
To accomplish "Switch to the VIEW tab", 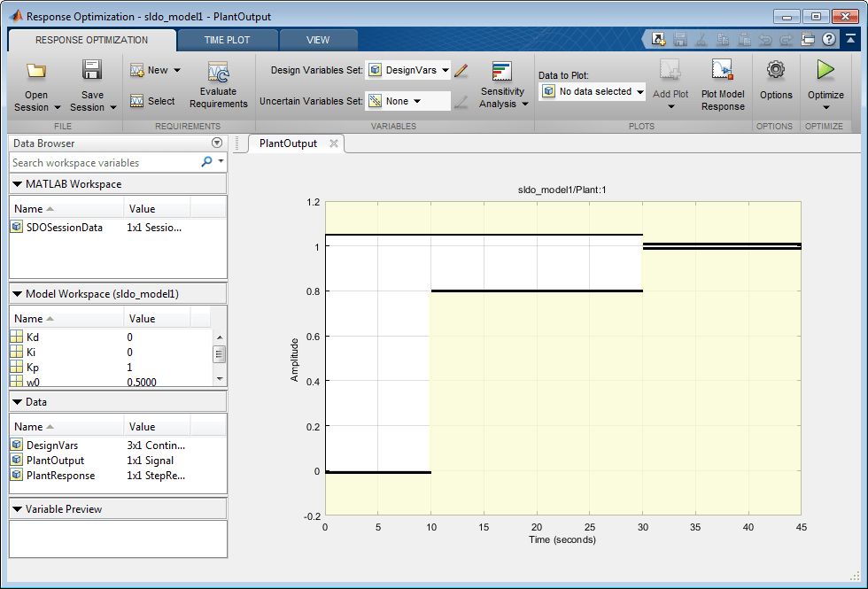I will [318, 40].
